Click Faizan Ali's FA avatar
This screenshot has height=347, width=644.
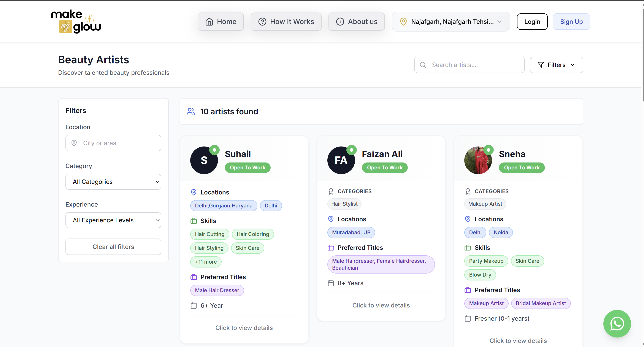tap(341, 160)
